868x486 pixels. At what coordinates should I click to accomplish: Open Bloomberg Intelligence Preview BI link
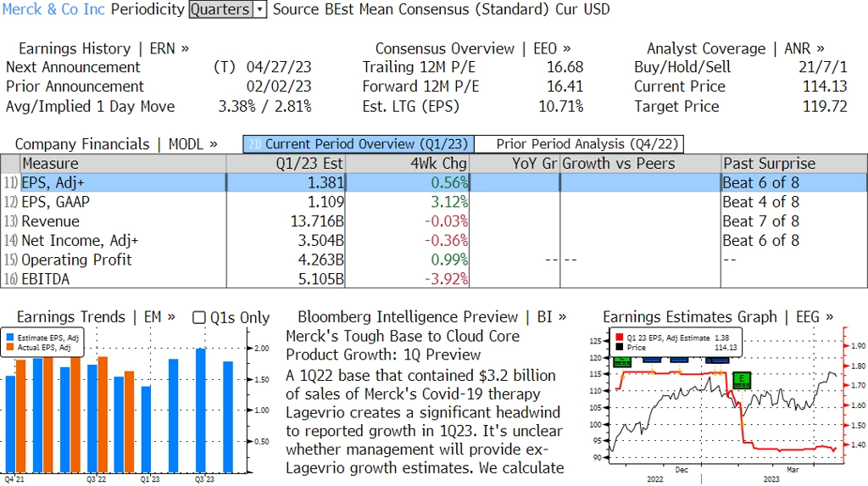coord(431,317)
